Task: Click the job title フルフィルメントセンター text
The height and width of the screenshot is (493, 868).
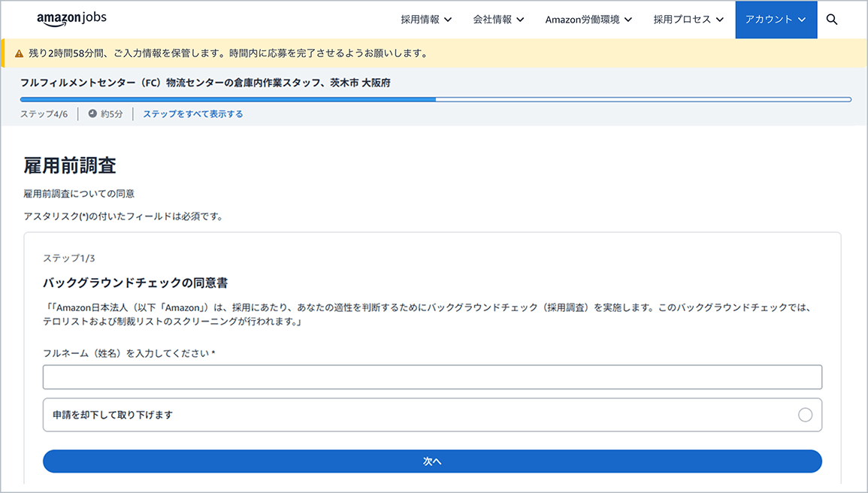Action: (205, 83)
